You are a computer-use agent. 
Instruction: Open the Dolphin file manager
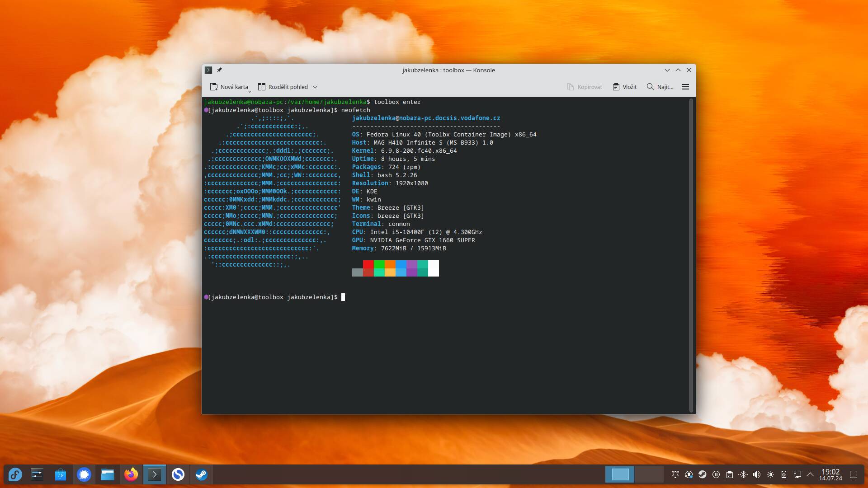pyautogui.click(x=108, y=475)
